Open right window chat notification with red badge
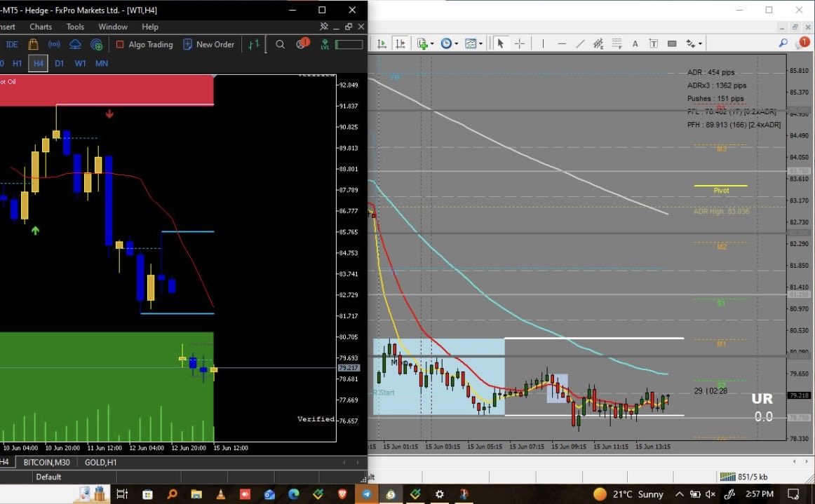This screenshot has height=504, width=815. (802, 43)
